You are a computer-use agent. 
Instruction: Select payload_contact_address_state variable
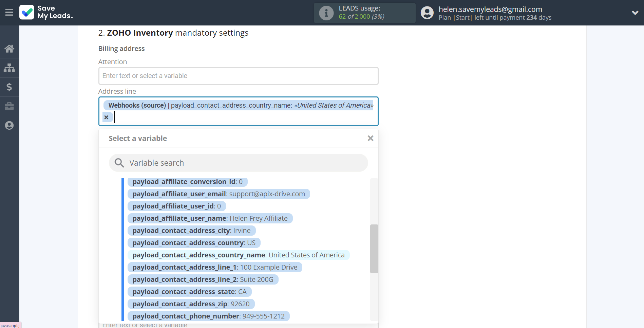coord(190,292)
